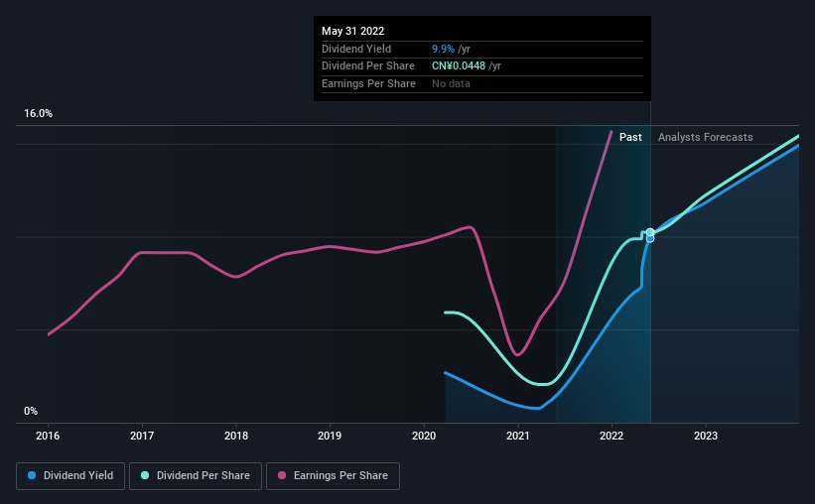Select the 2018 x-axis label

236,436
